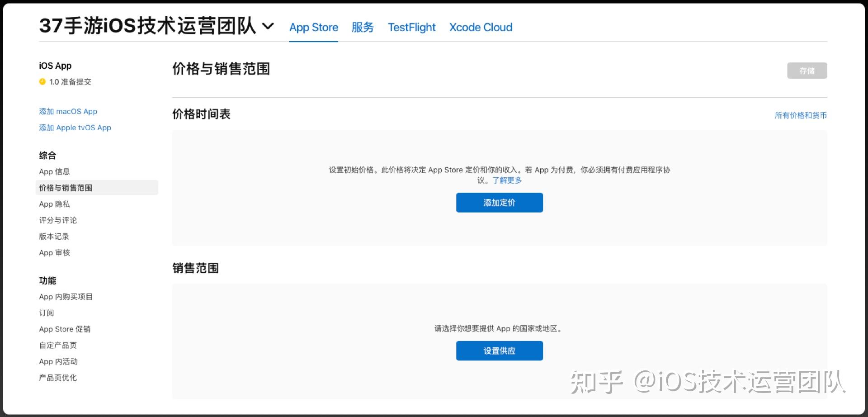Click the yellow status dot beside 1.0 准备提交

(42, 81)
